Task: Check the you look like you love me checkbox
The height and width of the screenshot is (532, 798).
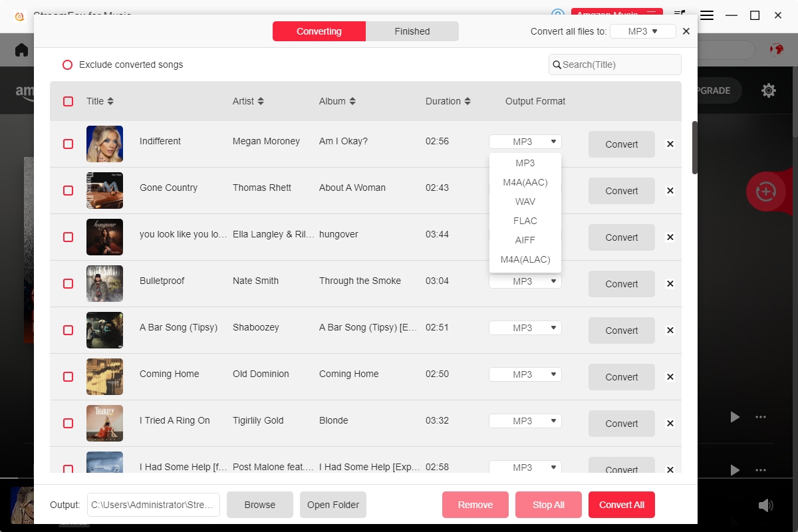Action: click(68, 237)
